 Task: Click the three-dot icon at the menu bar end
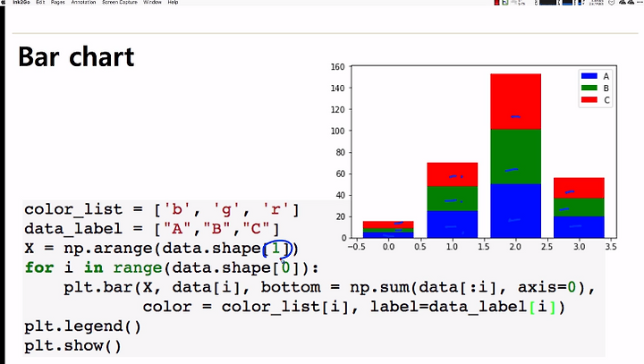coord(639,2)
